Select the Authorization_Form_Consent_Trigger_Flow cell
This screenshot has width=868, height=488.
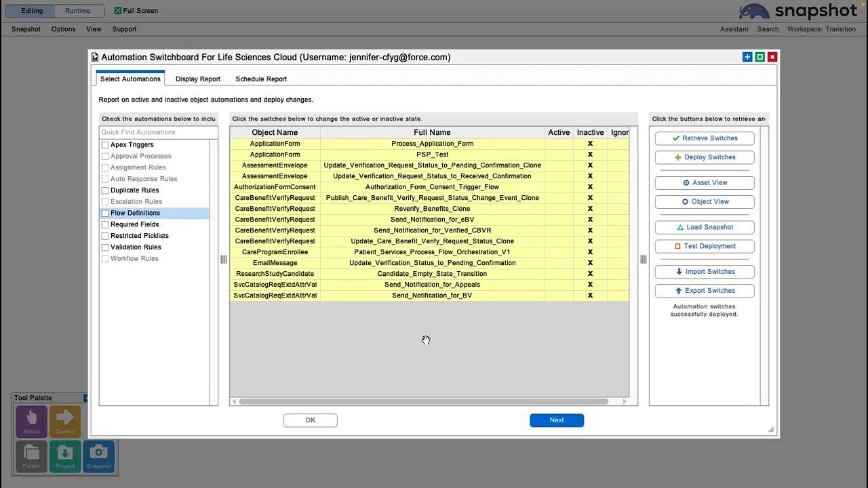[432, 187]
